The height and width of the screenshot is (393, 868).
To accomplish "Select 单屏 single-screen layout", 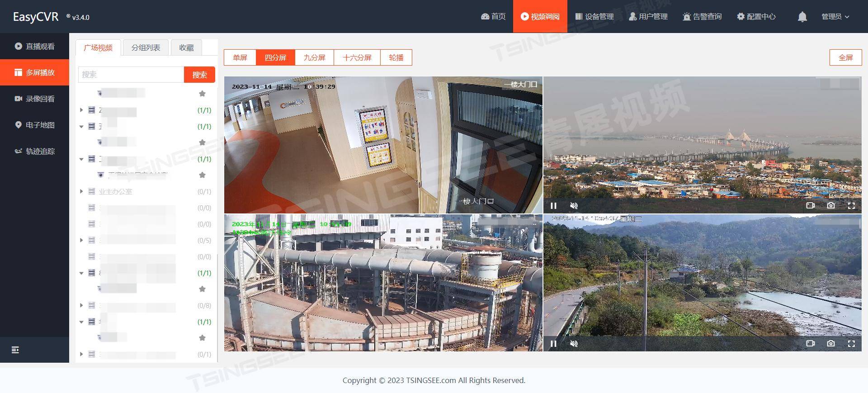I will [x=240, y=57].
